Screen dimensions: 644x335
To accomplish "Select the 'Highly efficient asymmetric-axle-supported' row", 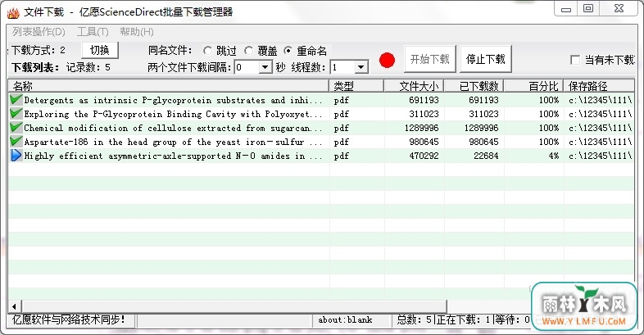I will tap(321, 156).
